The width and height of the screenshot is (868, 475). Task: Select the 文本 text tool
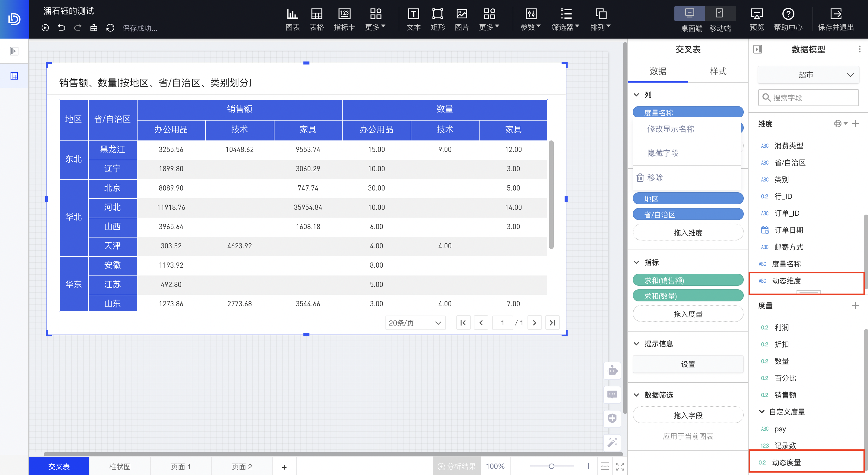pyautogui.click(x=414, y=19)
